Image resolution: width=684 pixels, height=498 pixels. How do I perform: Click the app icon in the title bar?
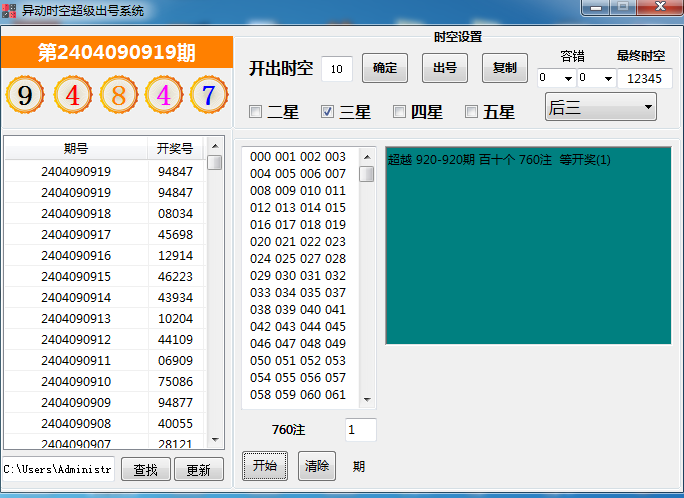click(x=9, y=10)
